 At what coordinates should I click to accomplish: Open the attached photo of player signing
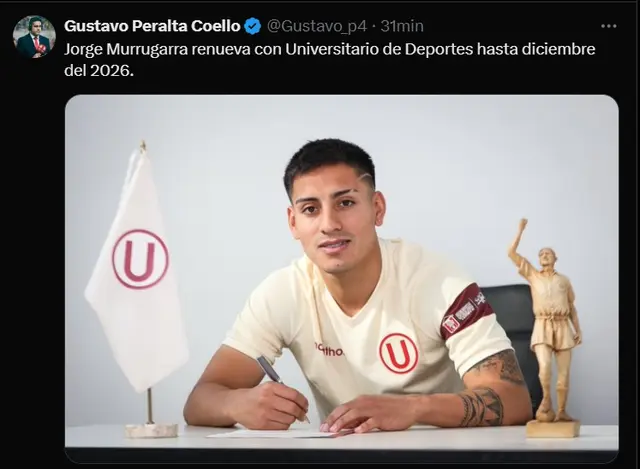(342, 279)
